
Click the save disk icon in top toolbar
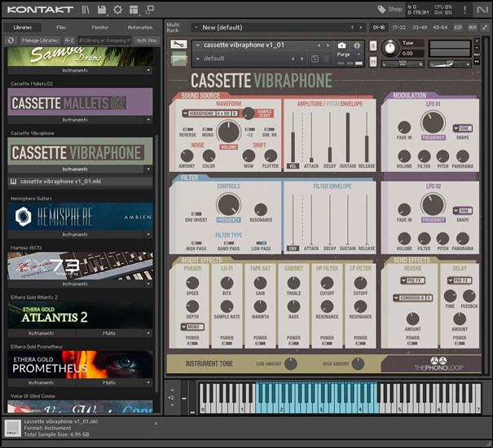coord(101,10)
